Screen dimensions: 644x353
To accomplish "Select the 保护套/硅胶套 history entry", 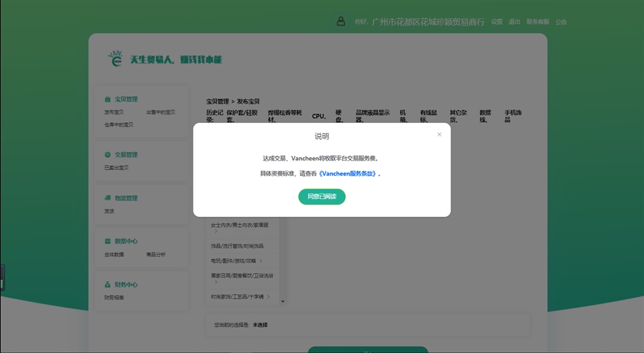I will pos(242,116).
